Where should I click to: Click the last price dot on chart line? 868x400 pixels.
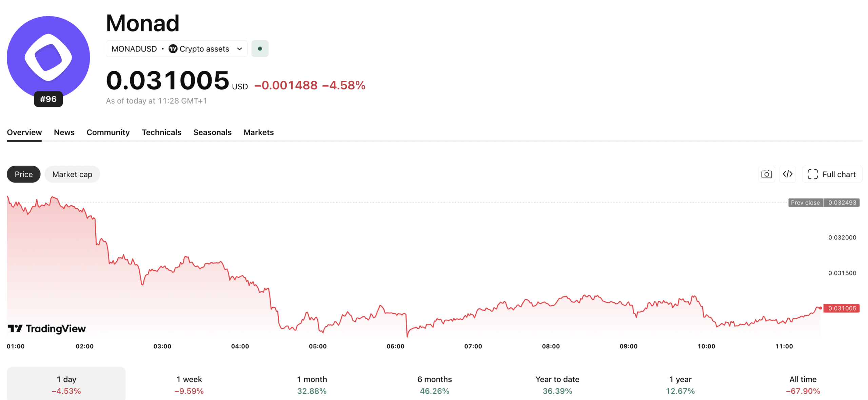click(821, 308)
